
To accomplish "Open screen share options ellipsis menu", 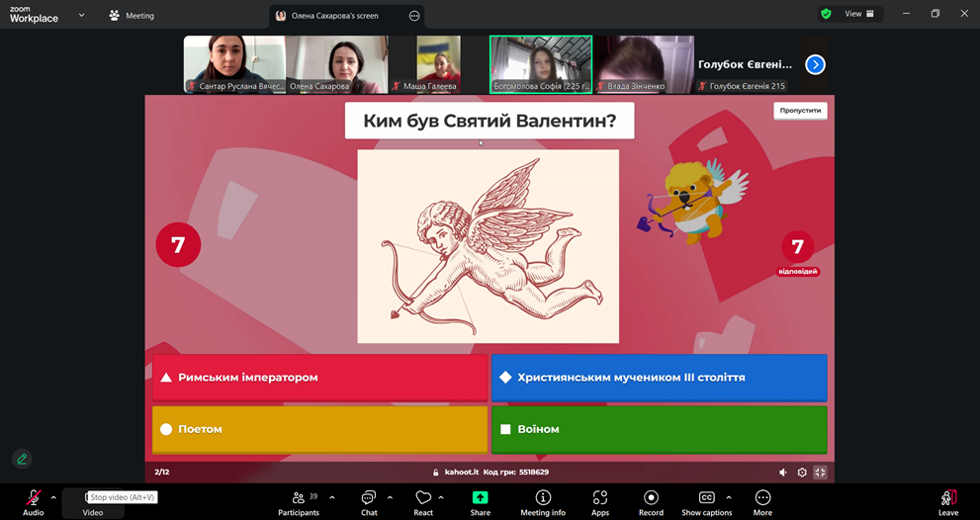I will point(414,16).
